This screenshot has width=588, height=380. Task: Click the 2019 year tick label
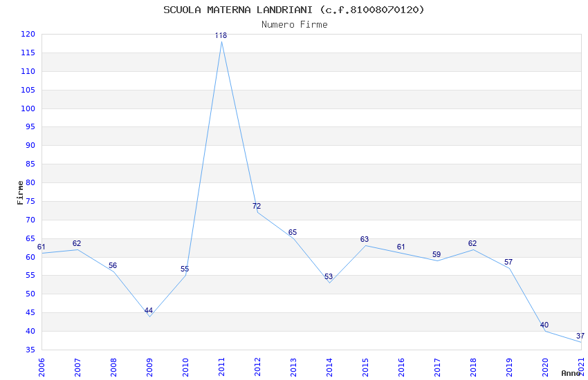[x=510, y=368]
